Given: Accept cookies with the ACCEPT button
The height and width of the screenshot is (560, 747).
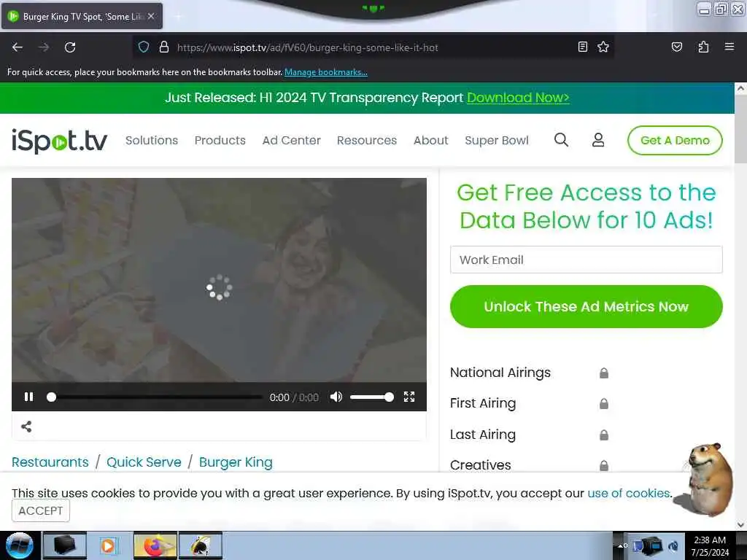Looking at the screenshot, I should coord(41,510).
